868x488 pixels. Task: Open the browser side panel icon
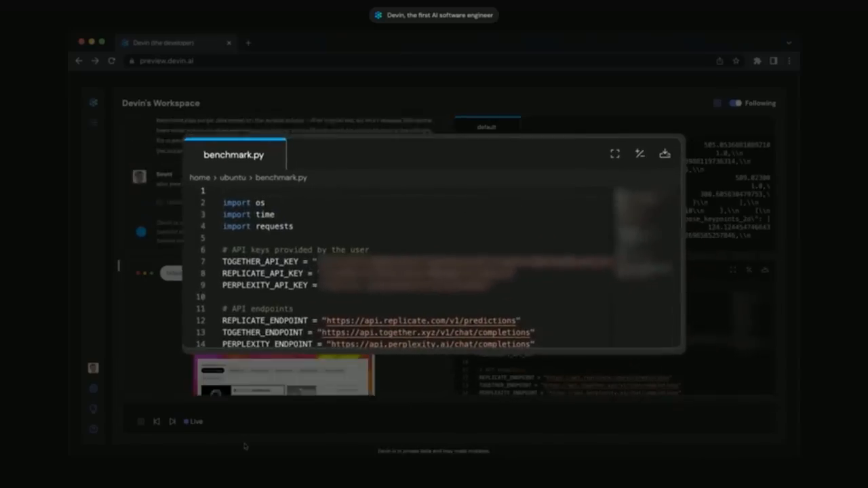[773, 61]
